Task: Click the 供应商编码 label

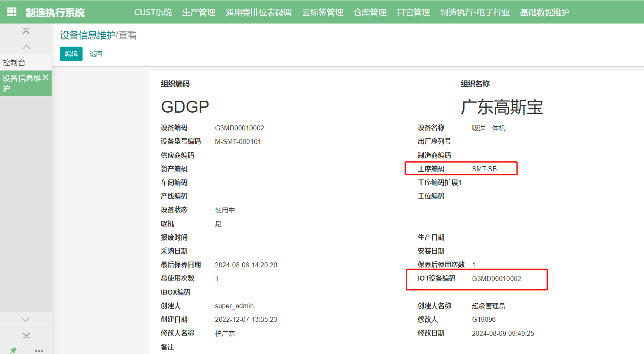Action: point(178,155)
